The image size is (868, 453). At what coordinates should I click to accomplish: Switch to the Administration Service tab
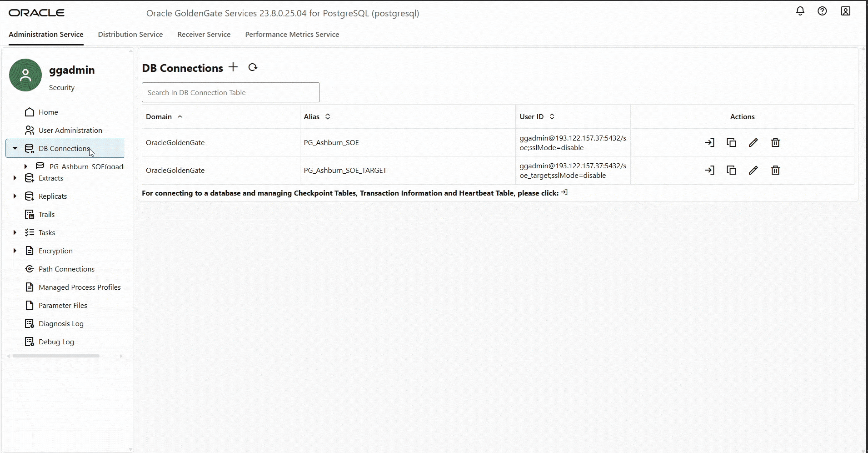click(x=46, y=34)
